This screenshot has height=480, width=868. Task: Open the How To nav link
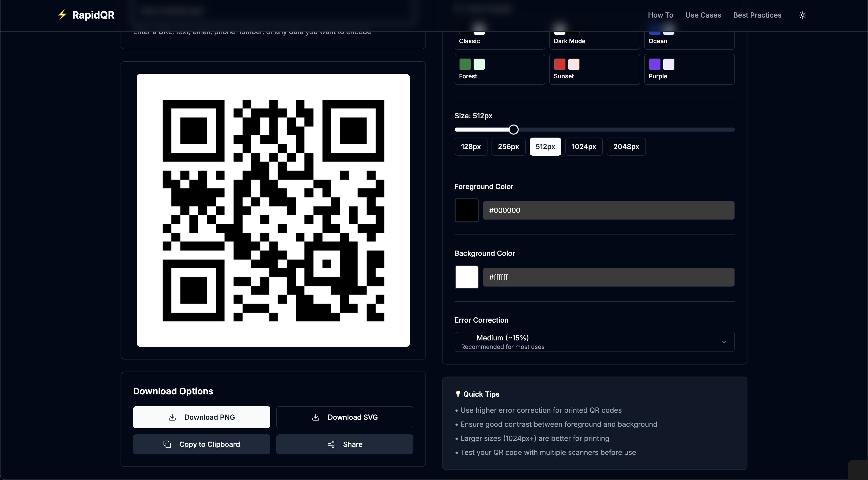[661, 15]
